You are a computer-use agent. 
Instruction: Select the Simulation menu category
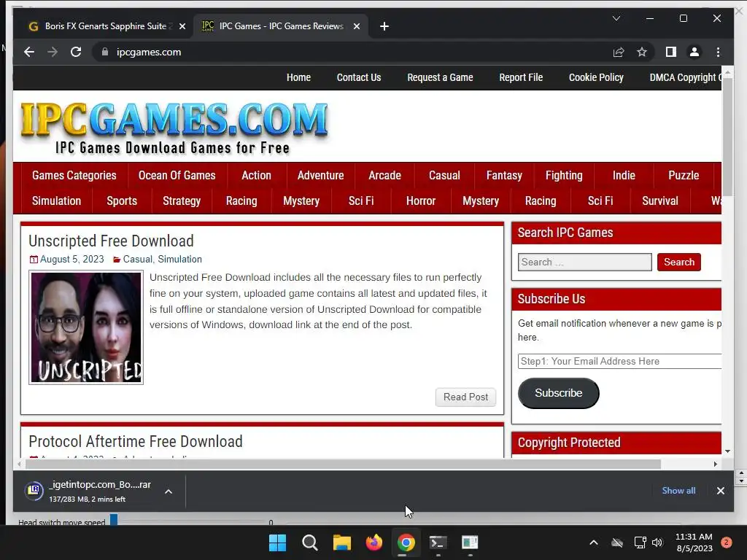coord(56,201)
